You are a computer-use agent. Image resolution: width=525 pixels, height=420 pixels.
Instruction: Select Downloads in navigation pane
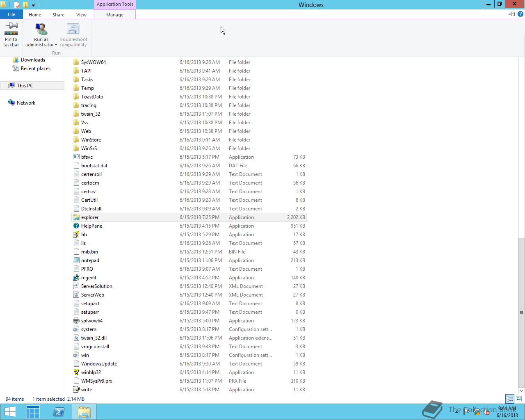click(x=33, y=60)
